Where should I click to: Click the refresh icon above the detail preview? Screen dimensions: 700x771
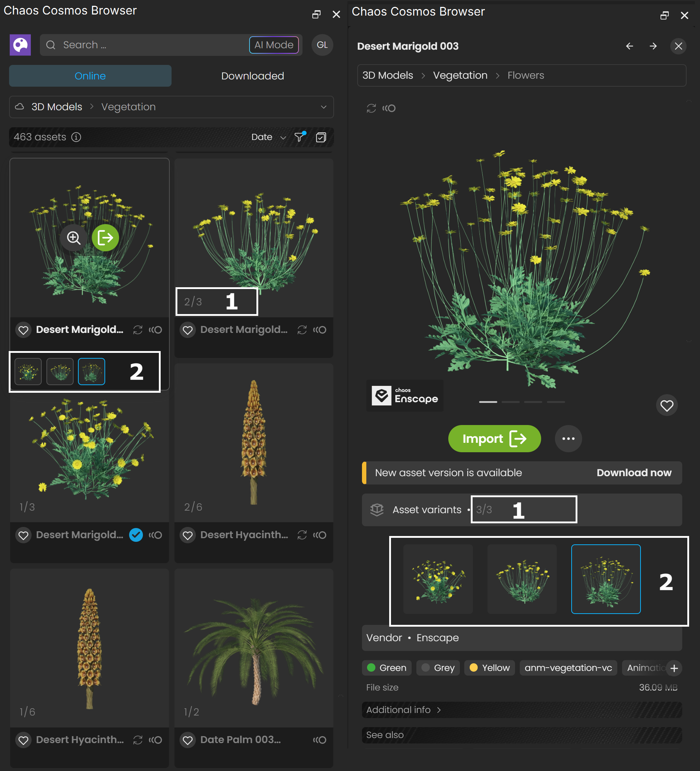click(x=371, y=108)
